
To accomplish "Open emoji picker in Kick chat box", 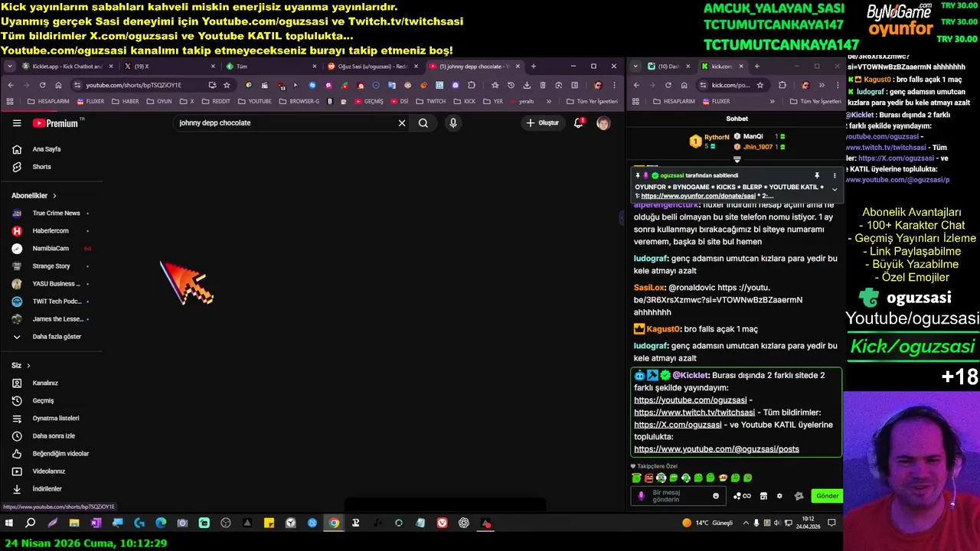I will [716, 496].
